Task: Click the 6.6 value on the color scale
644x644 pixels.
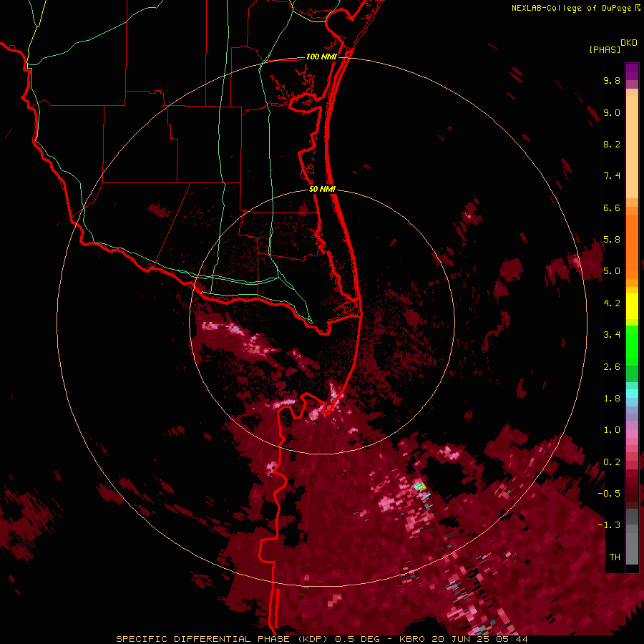Action: pyautogui.click(x=612, y=208)
